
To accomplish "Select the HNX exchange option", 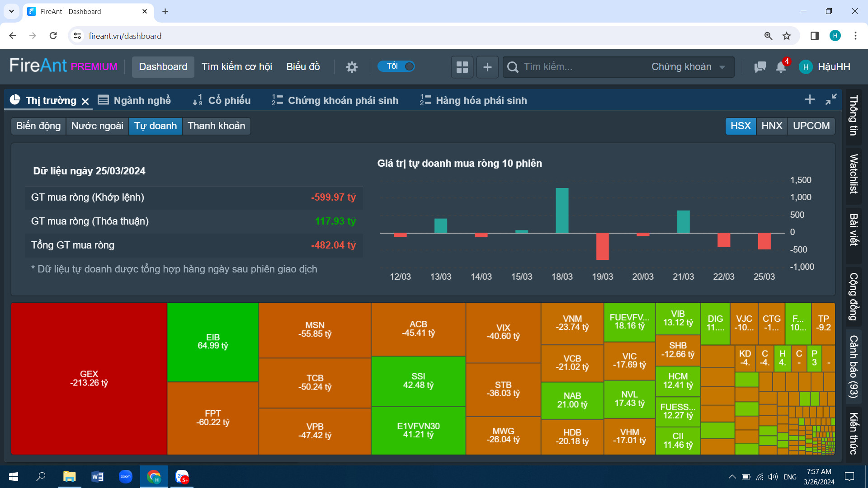I will [772, 126].
